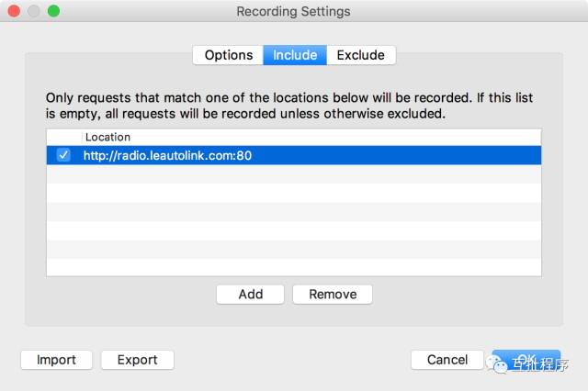This screenshot has width=588, height=391.
Task: Click the description text about recorded requests
Action: [x=289, y=106]
